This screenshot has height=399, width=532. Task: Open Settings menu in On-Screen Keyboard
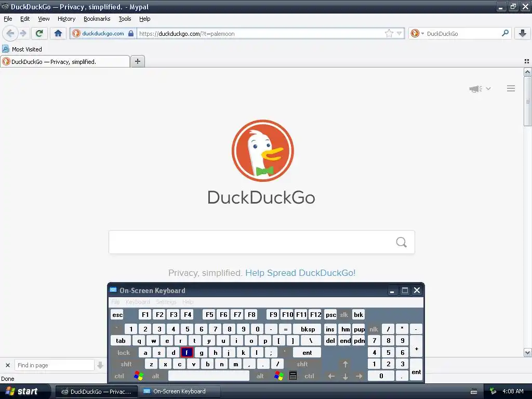(166, 302)
